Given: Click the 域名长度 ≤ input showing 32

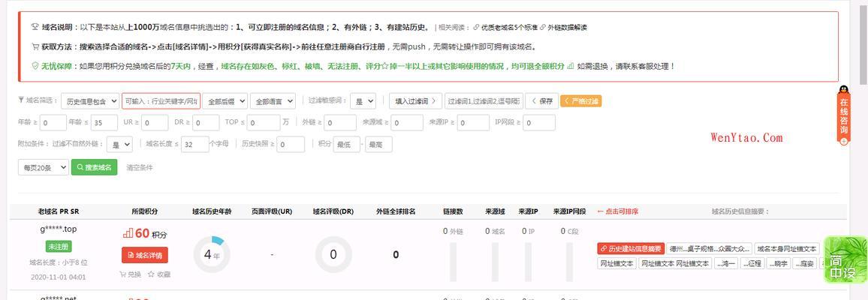Looking at the screenshot, I should click(x=195, y=145).
